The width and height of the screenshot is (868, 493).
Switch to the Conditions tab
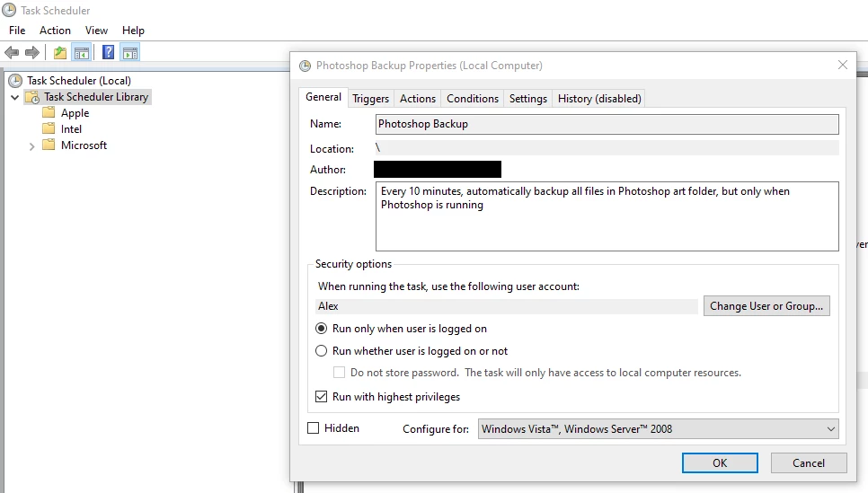pyautogui.click(x=473, y=99)
